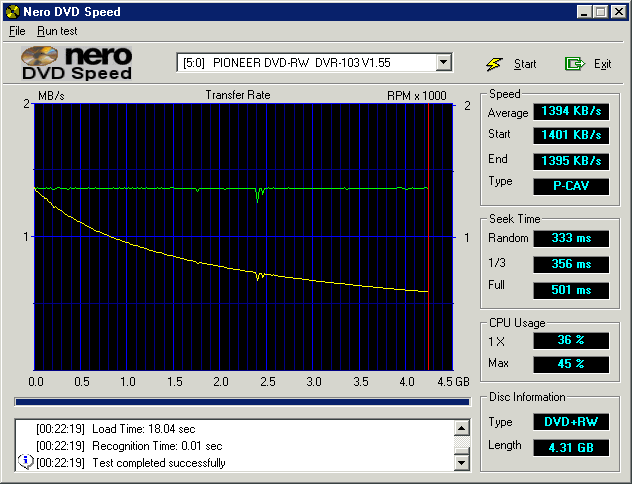This screenshot has width=632, height=484.
Task: Click the Average speed value 1394 KB/s
Action: (x=571, y=111)
